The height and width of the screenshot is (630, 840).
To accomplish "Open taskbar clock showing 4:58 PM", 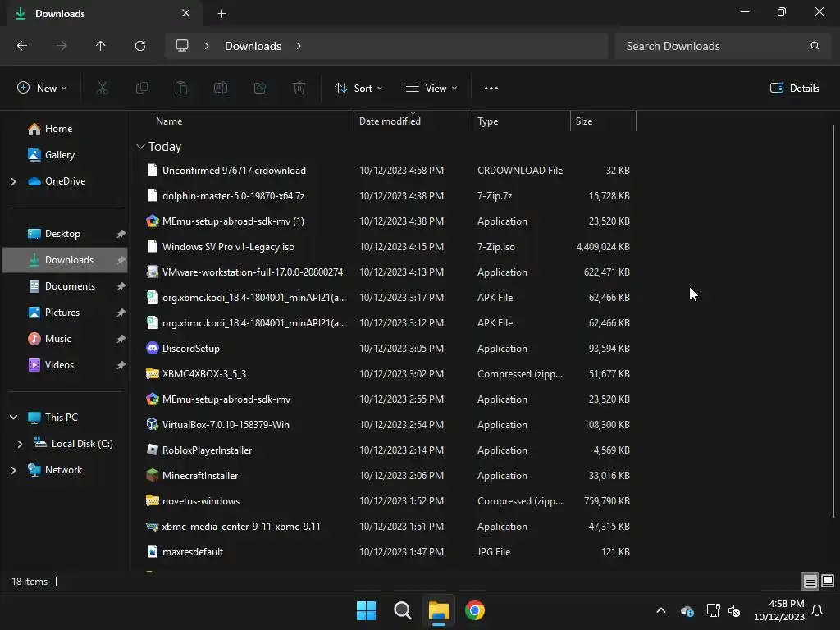I will [779, 610].
